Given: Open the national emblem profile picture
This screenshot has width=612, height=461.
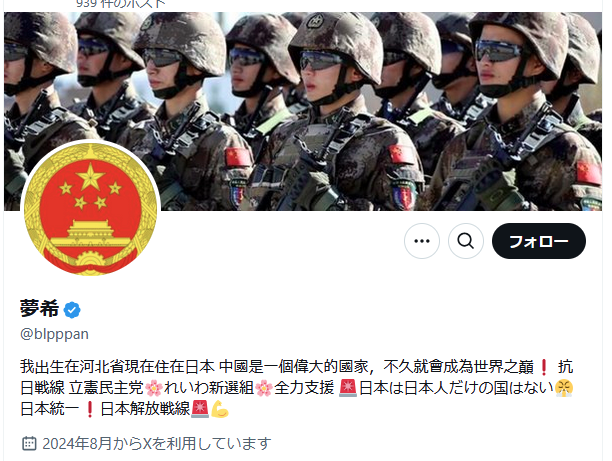Looking at the screenshot, I should point(91,209).
